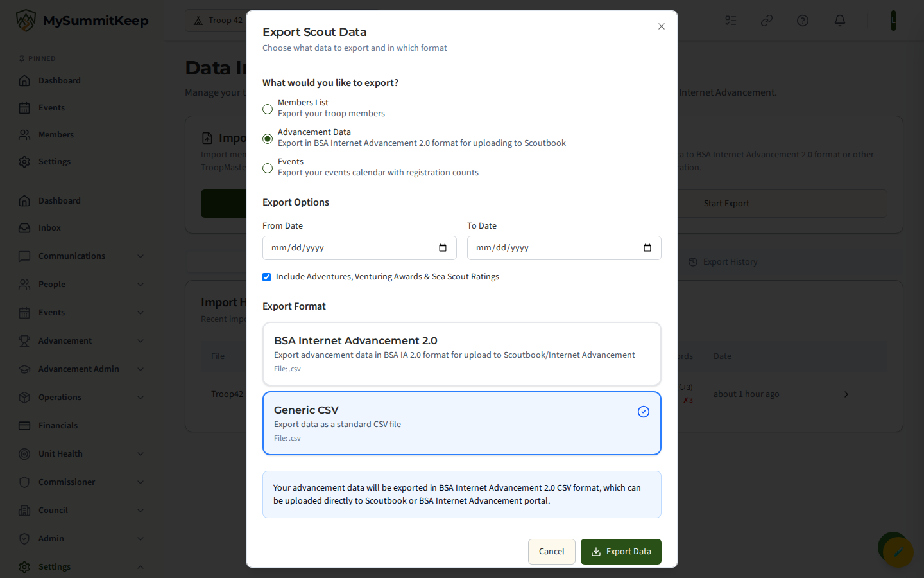The height and width of the screenshot is (578, 924).
Task: Click the Commissioner shield icon
Action: (x=24, y=482)
